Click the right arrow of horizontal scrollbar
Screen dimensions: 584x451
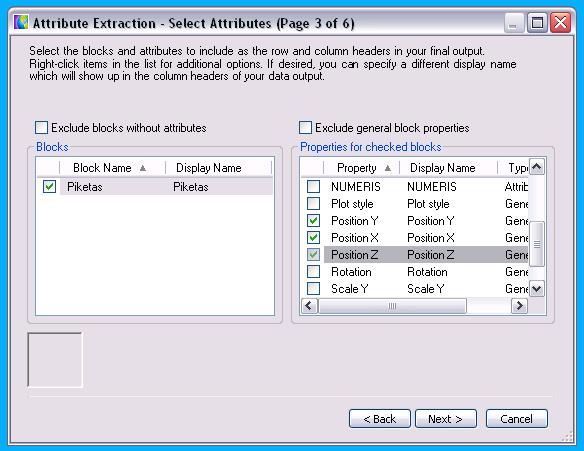tap(519, 306)
